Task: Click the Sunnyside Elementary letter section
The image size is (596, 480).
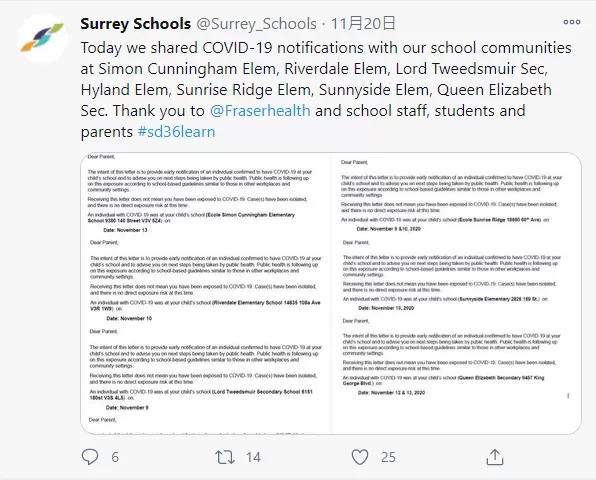Action: [452, 276]
